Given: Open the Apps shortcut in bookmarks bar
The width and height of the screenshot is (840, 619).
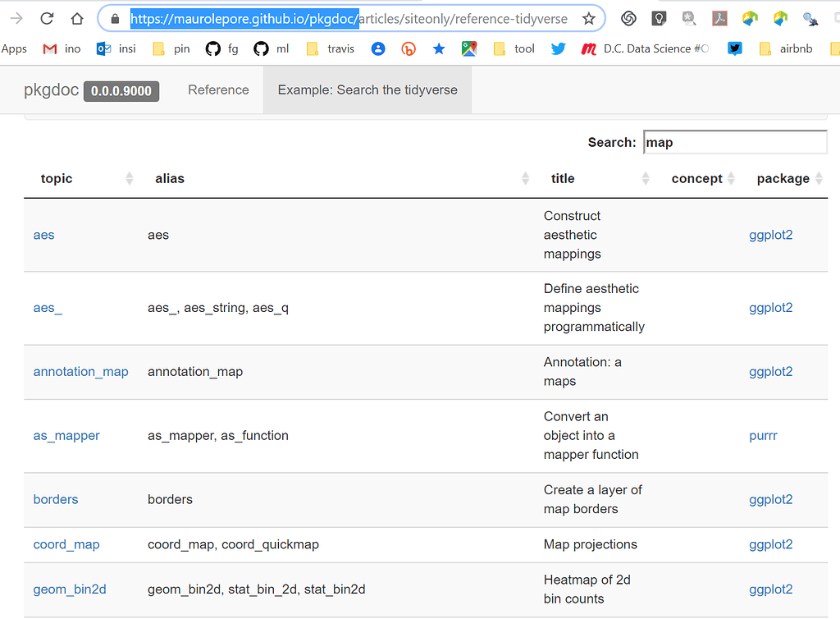Looking at the screenshot, I should click(x=14, y=48).
